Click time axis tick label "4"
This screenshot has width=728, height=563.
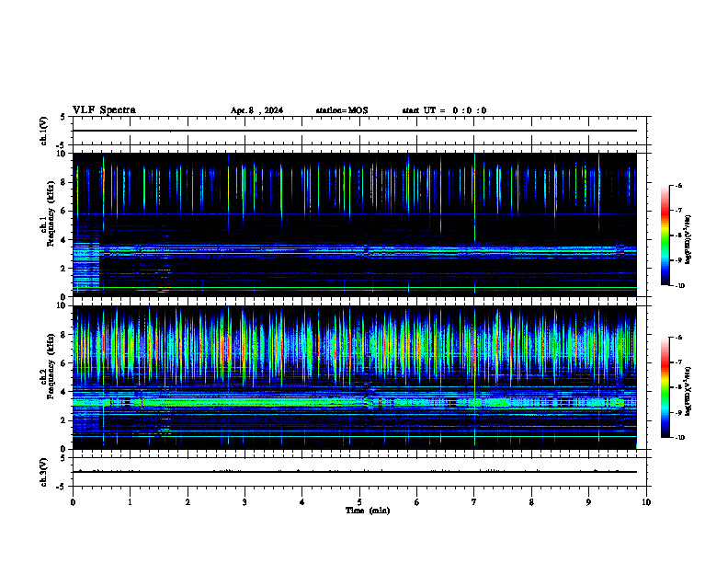point(301,502)
